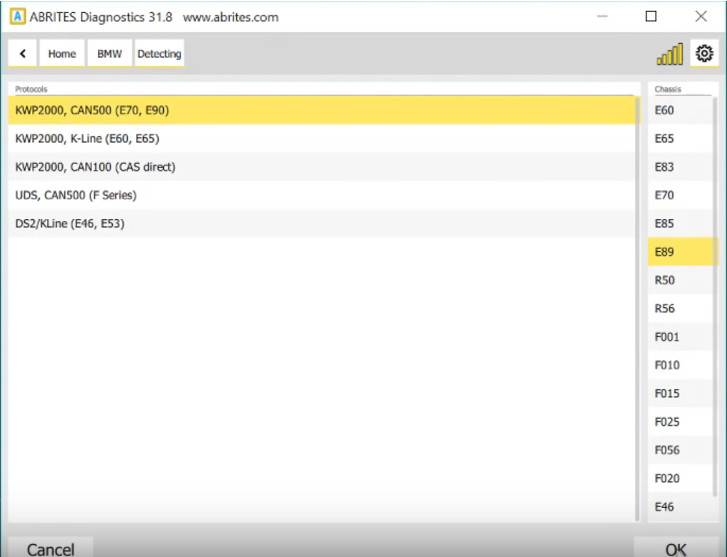Image resolution: width=727 pixels, height=557 pixels.
Task: Select DS2/KLine (E46, E53) protocol
Action: click(321, 224)
